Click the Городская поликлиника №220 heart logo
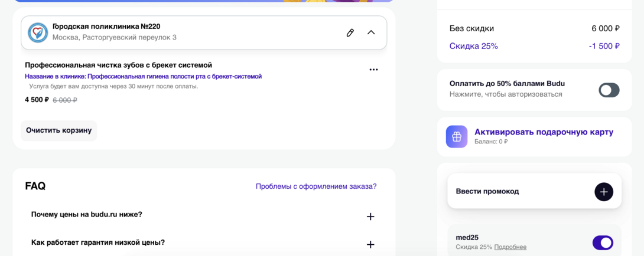 click(x=38, y=32)
